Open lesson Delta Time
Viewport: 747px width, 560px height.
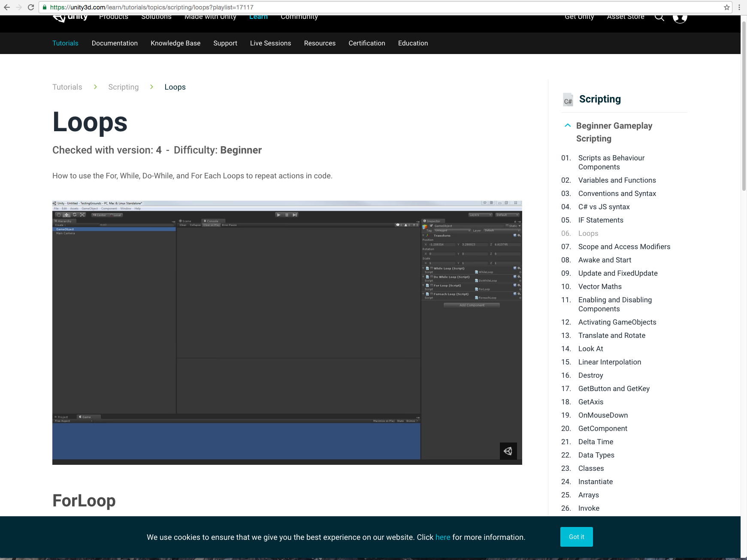coord(596,442)
